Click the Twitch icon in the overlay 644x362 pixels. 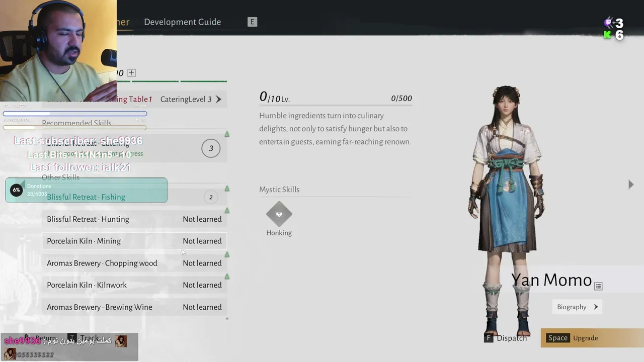608,23
